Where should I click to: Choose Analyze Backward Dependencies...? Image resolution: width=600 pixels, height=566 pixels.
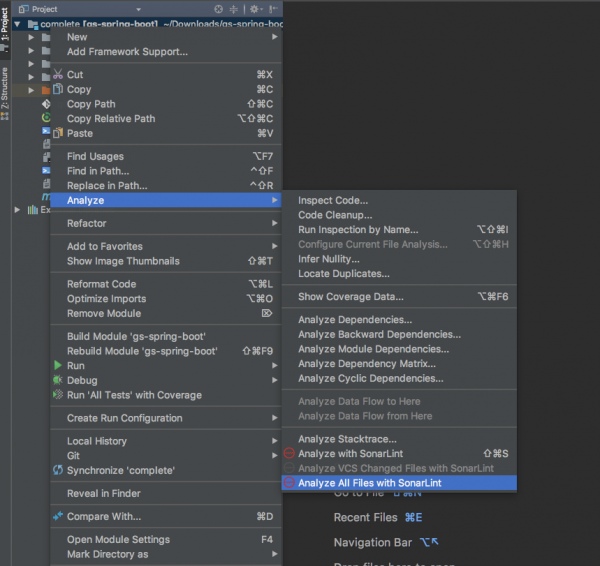[x=399, y=334]
